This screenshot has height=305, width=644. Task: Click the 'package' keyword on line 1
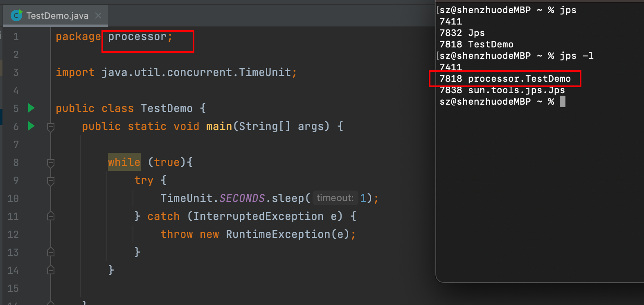[78, 37]
